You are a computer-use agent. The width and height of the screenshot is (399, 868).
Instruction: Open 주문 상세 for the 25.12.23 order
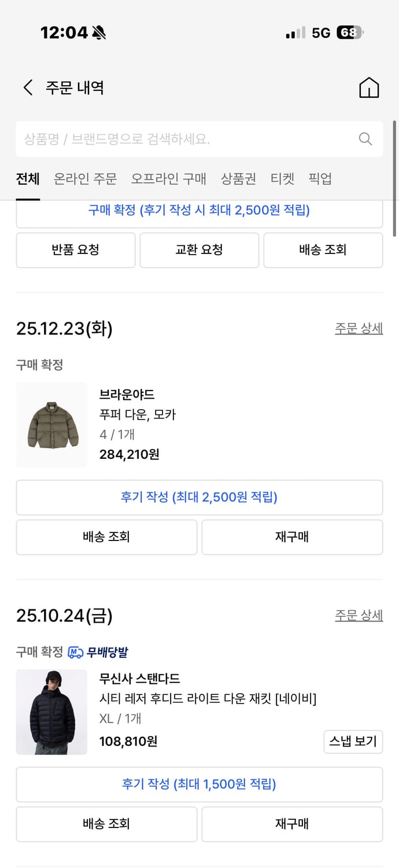pyautogui.click(x=359, y=328)
